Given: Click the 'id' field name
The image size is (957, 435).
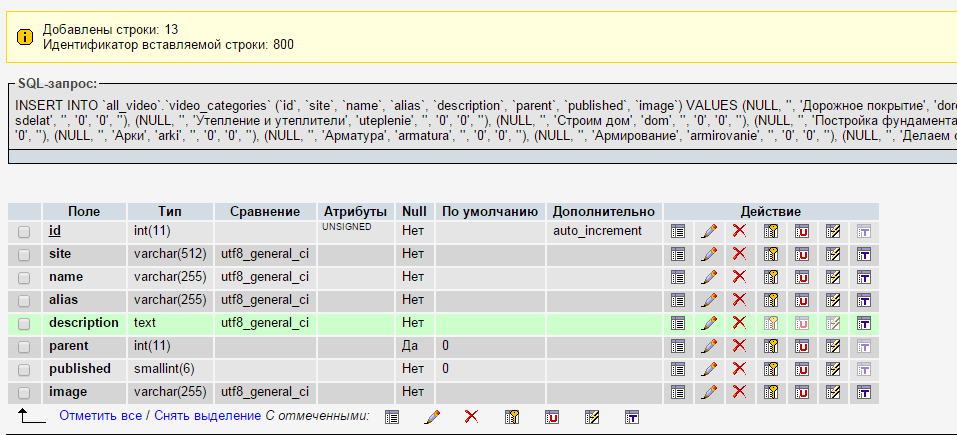Looking at the screenshot, I should (55, 231).
